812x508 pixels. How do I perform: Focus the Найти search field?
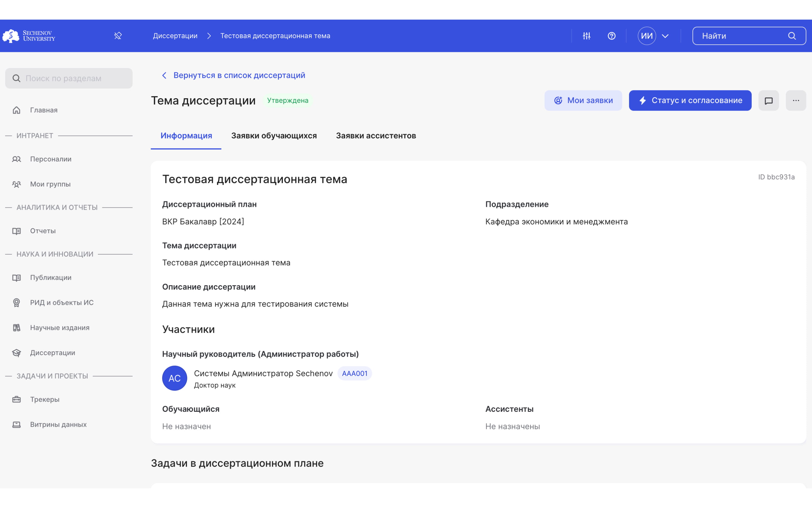[749, 36]
